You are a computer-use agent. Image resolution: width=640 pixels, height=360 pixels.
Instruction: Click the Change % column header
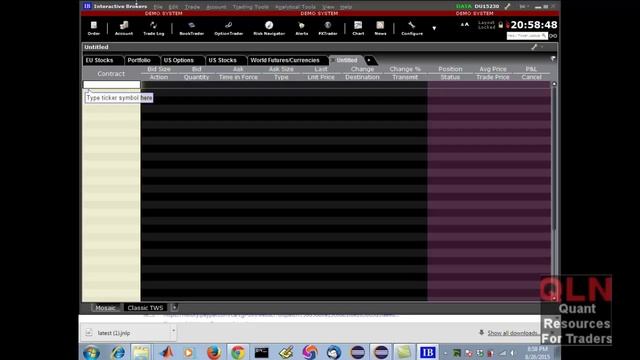pyautogui.click(x=405, y=69)
